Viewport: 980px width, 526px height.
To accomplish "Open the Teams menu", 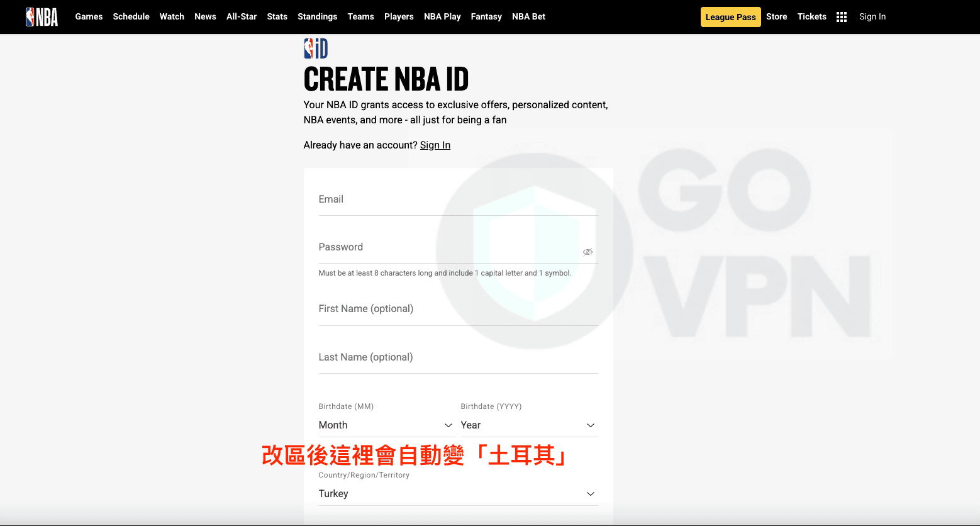I will click(360, 17).
